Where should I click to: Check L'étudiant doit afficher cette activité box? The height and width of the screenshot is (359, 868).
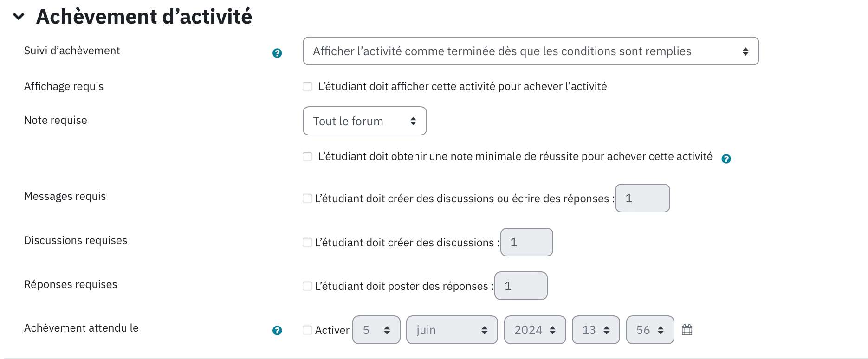[307, 86]
